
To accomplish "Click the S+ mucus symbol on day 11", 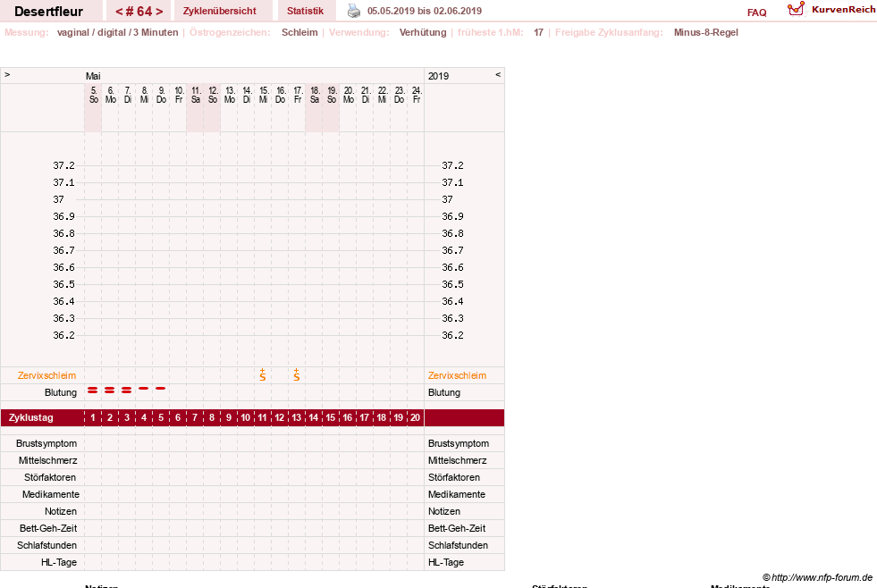I will [x=262, y=375].
